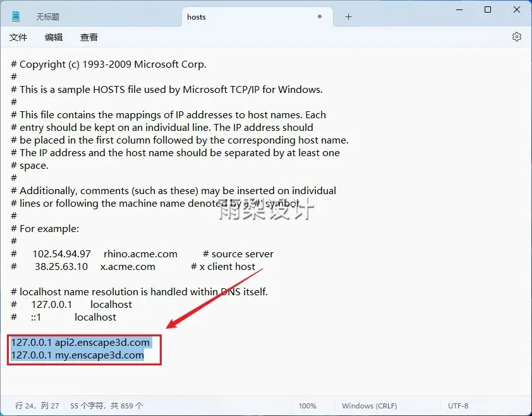532x416 pixels.
Task: Click 'The IP address and the host name' line
Action: tap(175, 153)
